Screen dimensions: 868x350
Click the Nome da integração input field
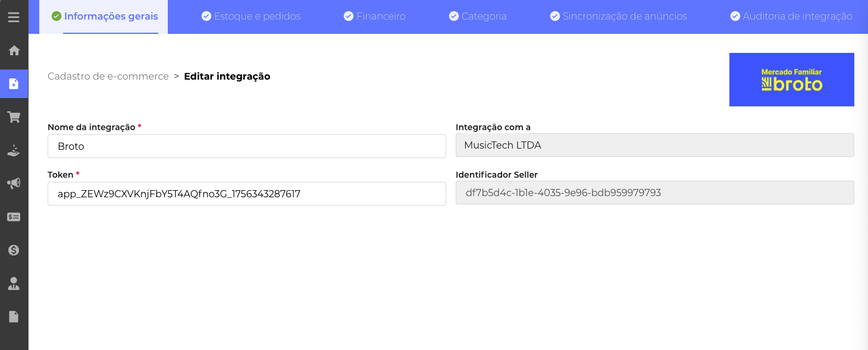pos(246,146)
